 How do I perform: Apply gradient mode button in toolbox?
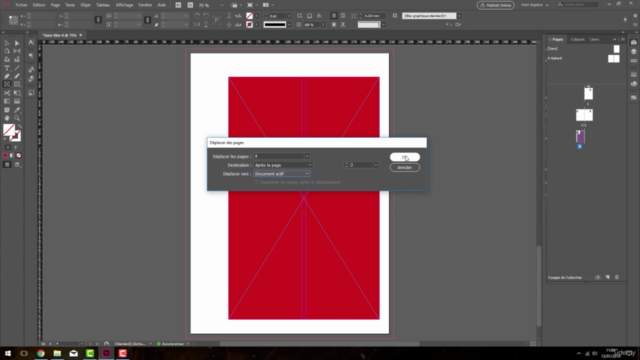click(x=12, y=156)
